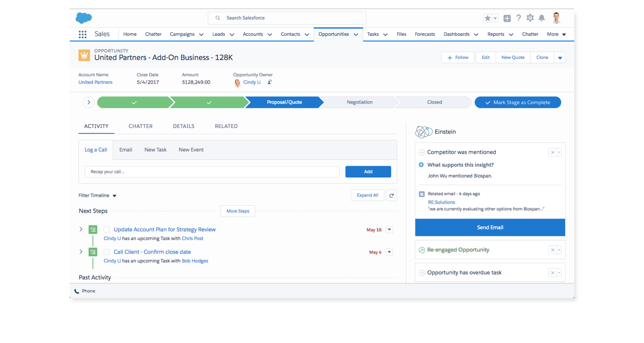Open the Setup gear icon
Image resolution: width=644 pixels, height=343 pixels.
point(530,18)
